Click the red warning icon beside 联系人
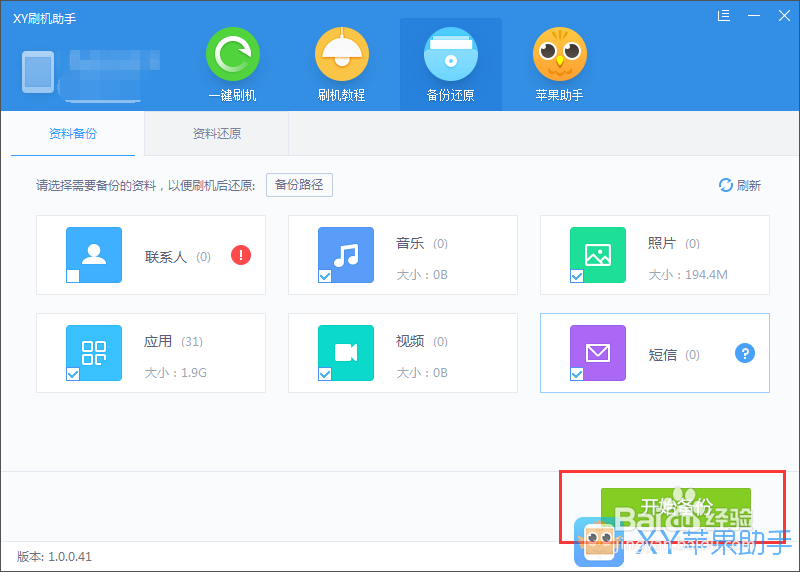The width and height of the screenshot is (800, 572). 241,255
